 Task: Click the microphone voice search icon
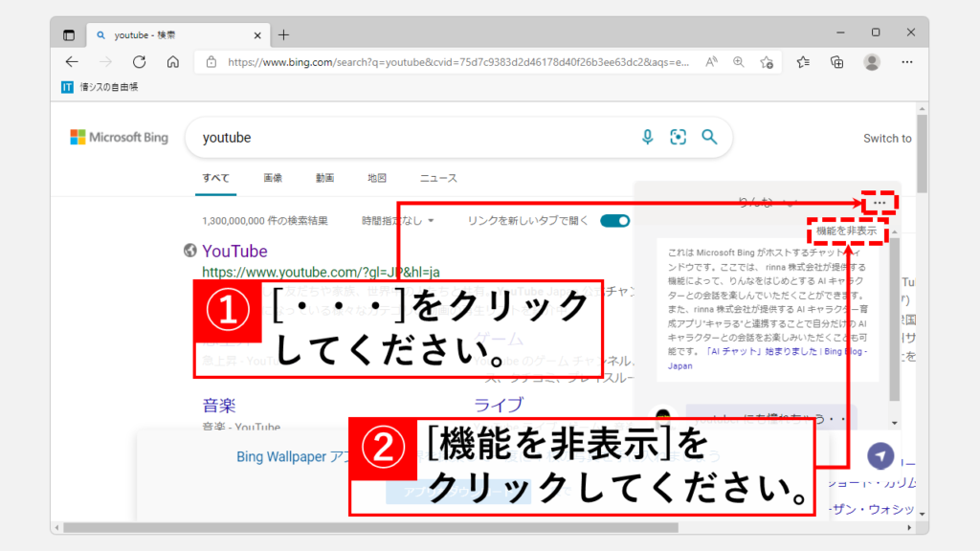click(x=648, y=138)
